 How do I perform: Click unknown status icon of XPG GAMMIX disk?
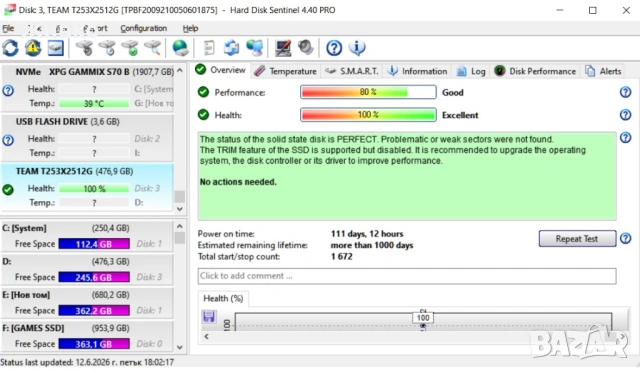(x=8, y=90)
